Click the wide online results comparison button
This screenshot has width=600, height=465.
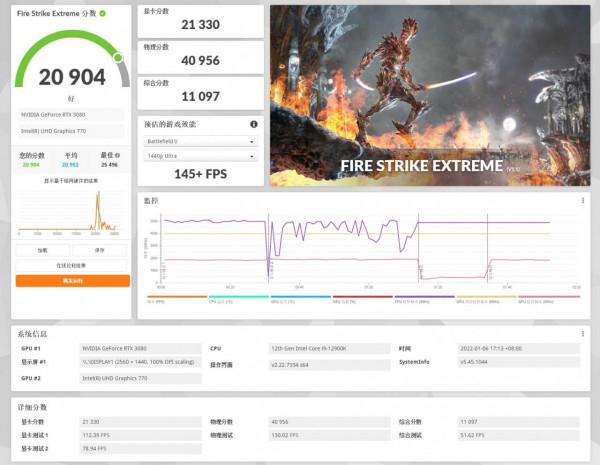[72, 266]
